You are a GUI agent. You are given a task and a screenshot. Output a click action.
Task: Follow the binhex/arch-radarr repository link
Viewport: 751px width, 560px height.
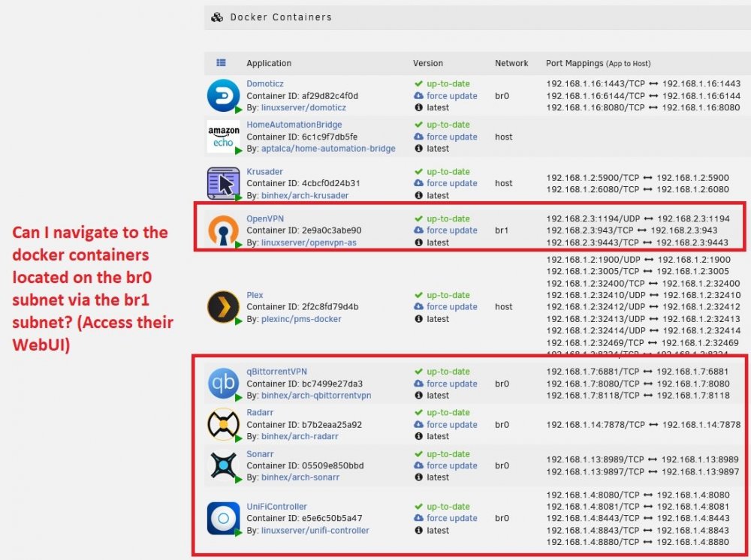[300, 436]
